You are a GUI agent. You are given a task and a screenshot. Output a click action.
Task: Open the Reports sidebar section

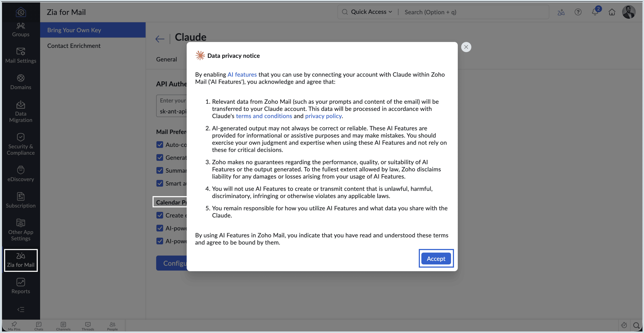pyautogui.click(x=21, y=286)
